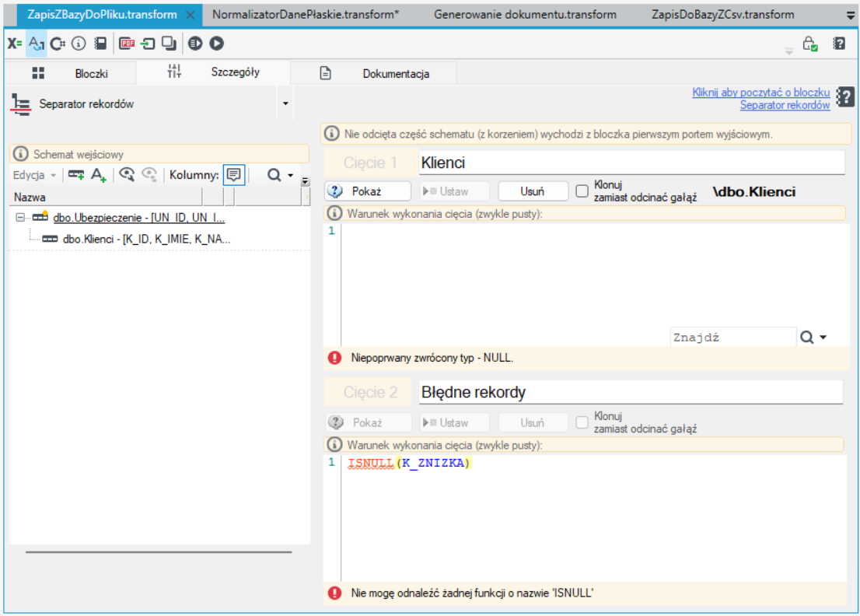The width and height of the screenshot is (860, 616).
Task: Click the PDF export toolbar icon
Action: 127,44
